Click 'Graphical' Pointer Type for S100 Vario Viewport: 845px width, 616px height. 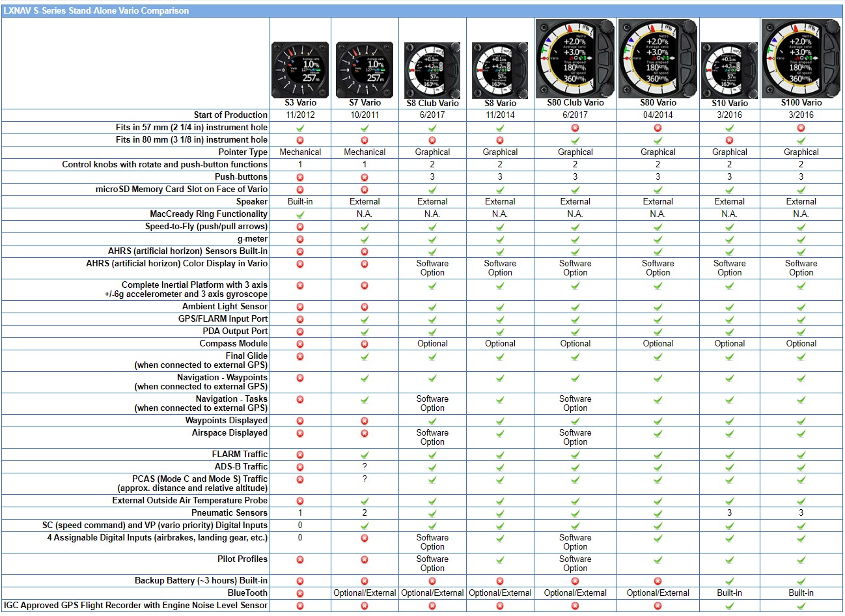(x=801, y=152)
